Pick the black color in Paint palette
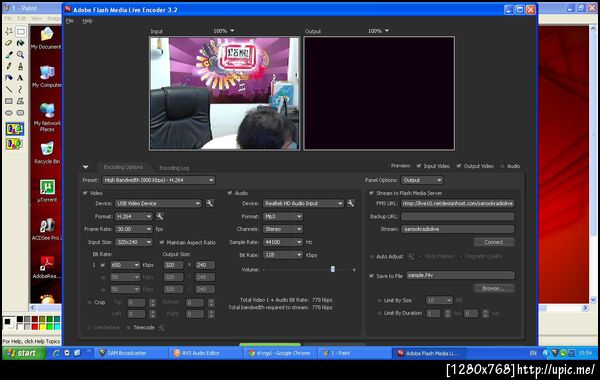Viewport: 600px width, 380px height. coord(20,319)
